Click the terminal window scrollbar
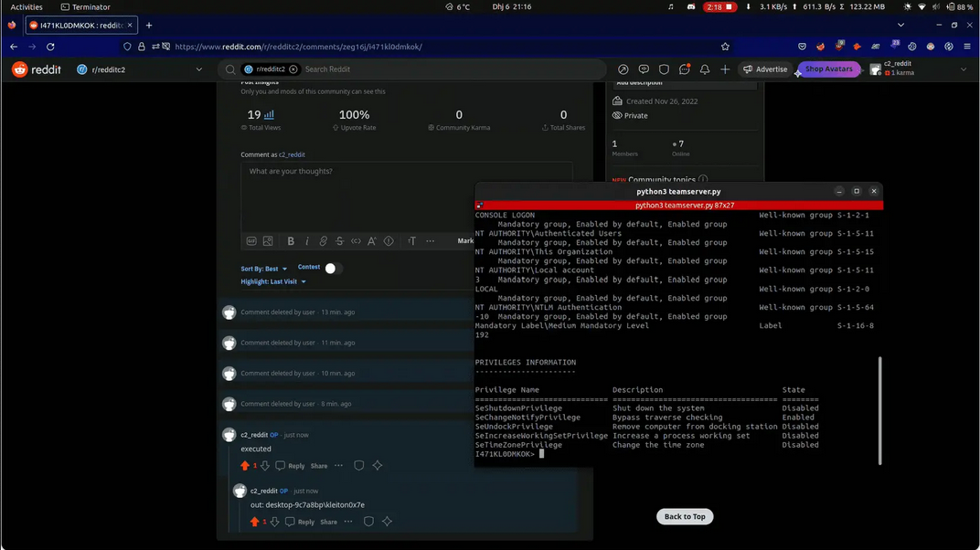 880,411
